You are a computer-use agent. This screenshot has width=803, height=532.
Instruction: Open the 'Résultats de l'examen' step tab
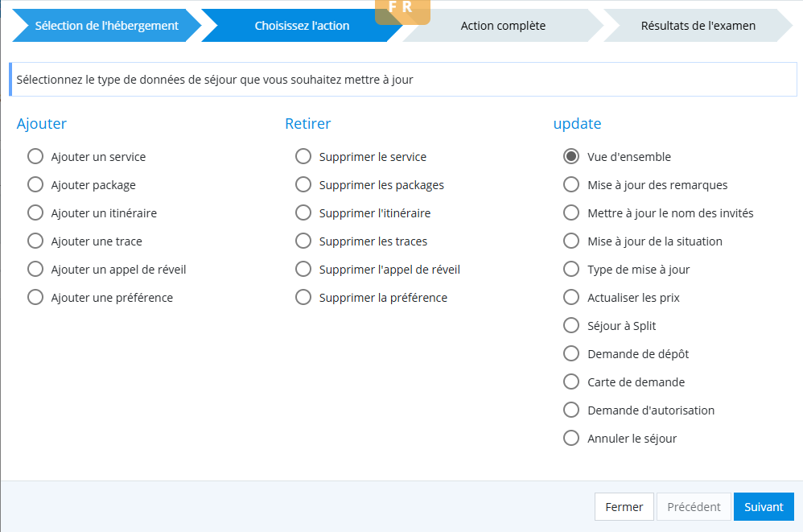tap(698, 26)
